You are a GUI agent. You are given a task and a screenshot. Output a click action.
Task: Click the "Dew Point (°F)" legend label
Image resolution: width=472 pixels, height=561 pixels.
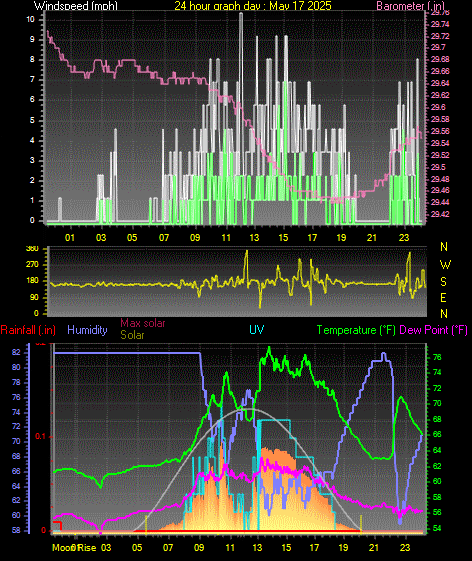[434, 330]
